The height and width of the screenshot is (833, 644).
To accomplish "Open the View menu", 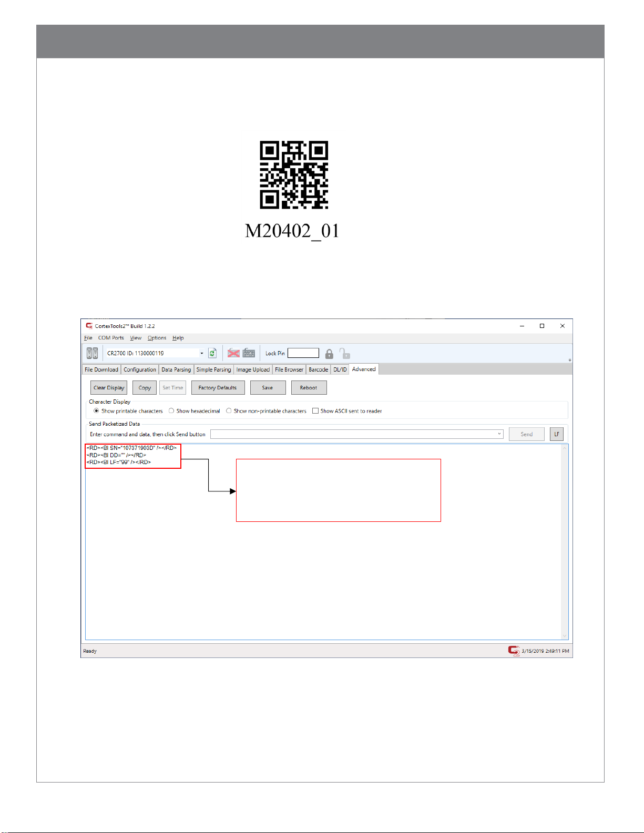I will pyautogui.click(x=136, y=338).
